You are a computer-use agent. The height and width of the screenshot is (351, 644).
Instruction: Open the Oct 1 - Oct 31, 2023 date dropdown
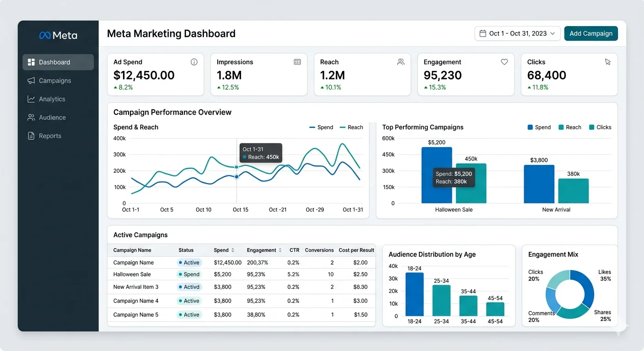517,34
